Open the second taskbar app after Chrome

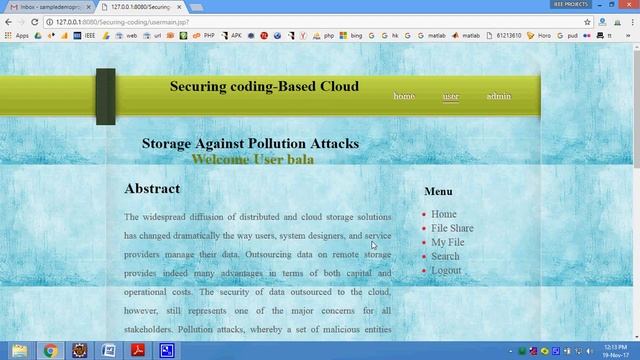pyautogui.click(x=109, y=351)
